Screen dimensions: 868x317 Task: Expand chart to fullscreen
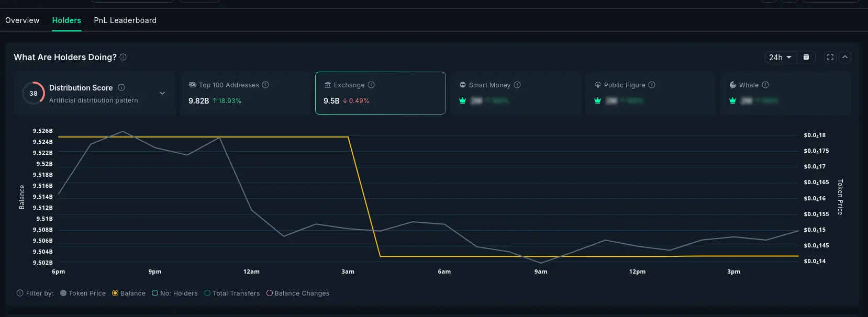pyautogui.click(x=830, y=57)
